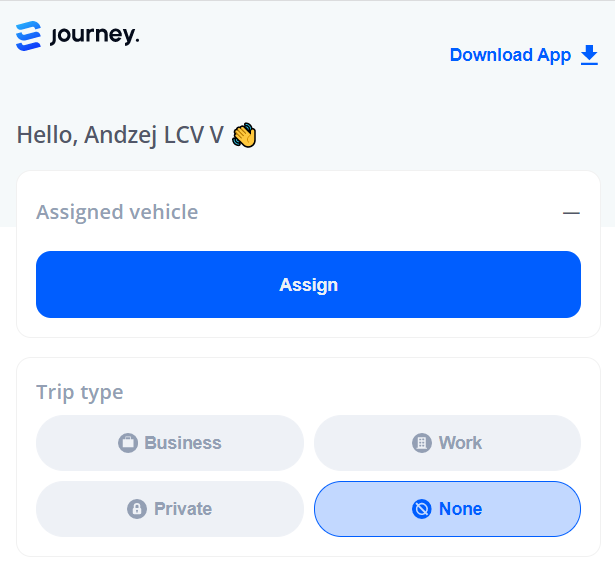Click the Hello, Andzej LCV V greeting
615x580 pixels.
click(x=120, y=135)
